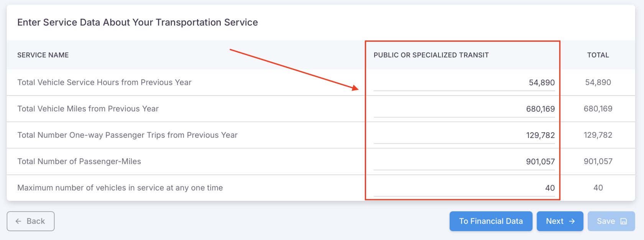Select the 54,890 total value

coord(598,82)
